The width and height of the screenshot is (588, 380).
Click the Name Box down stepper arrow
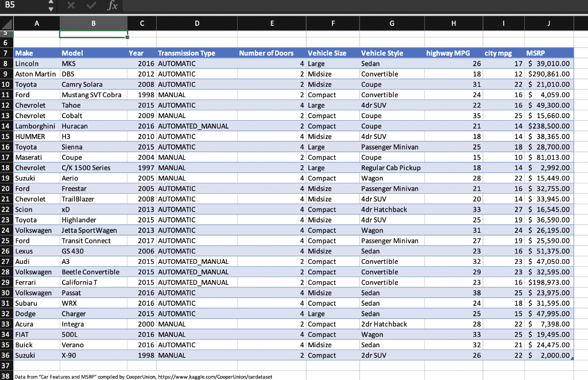[x=50, y=10]
